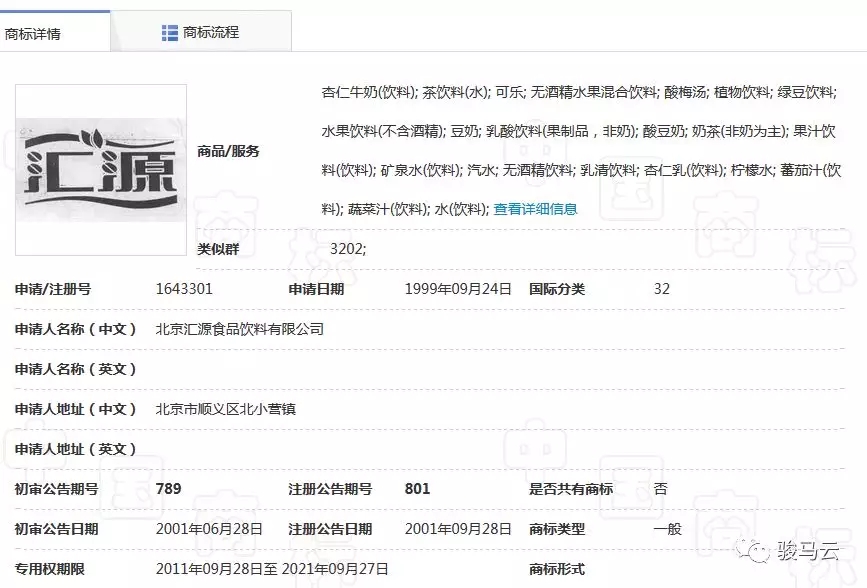Open the 查看详细信息 link
Screen dimensions: 867x588
tap(535, 209)
